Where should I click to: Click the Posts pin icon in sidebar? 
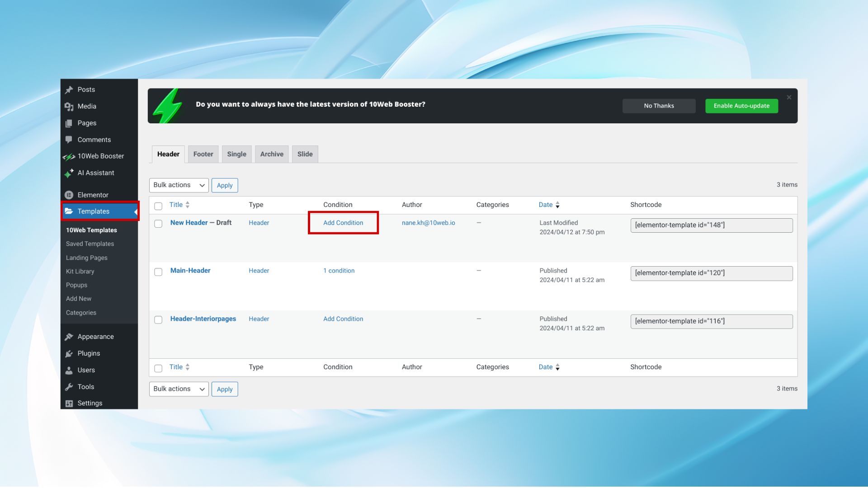pyautogui.click(x=69, y=90)
